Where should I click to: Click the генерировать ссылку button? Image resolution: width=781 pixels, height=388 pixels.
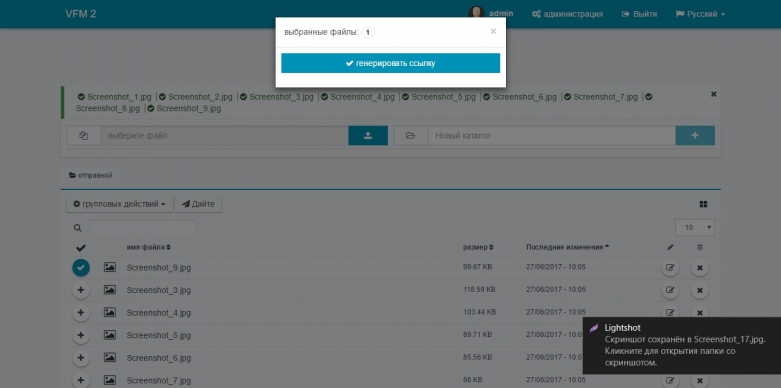[390, 63]
